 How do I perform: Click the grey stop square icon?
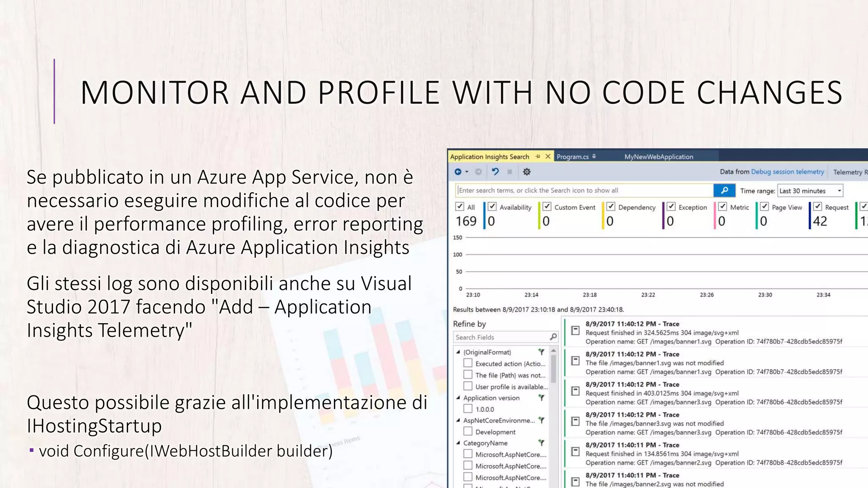click(x=510, y=172)
